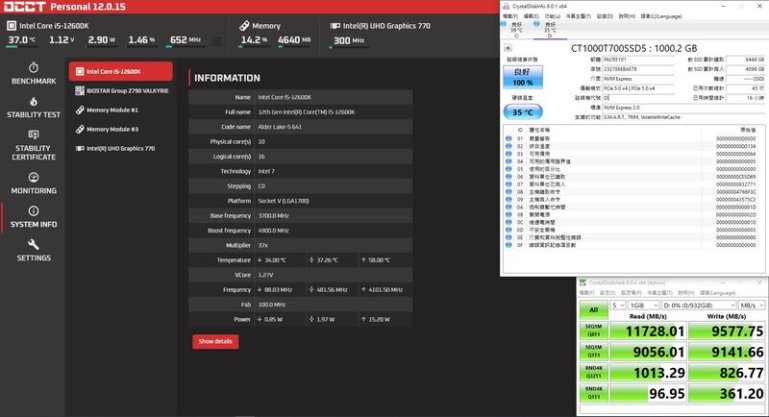Click status dot of the 39 °C disk
The height and width of the screenshot is (417, 769).
pos(503,24)
